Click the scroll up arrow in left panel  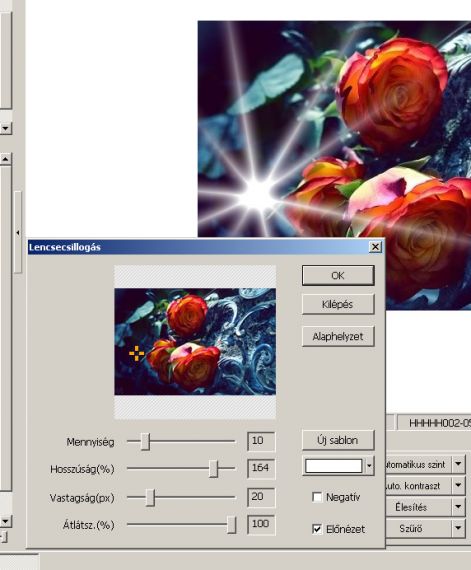[x=6, y=159]
